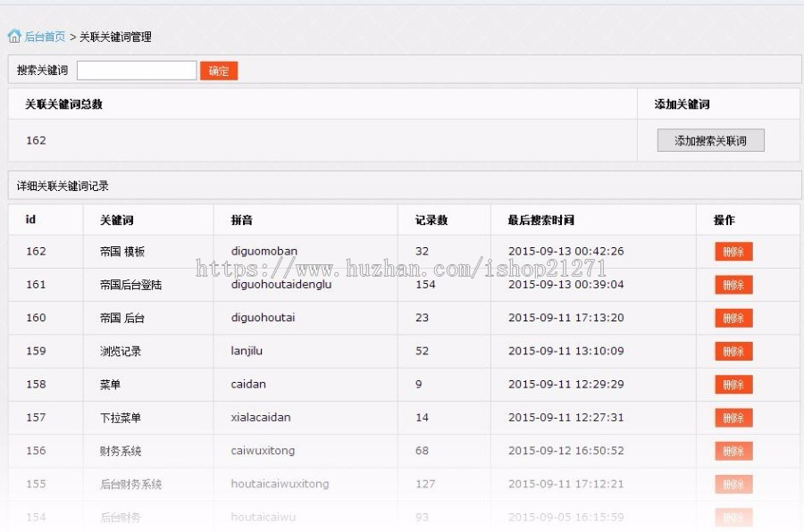Click the 关联关键词管理 breadcrumb text
Screen dimensions: 804x532
[x=115, y=37]
